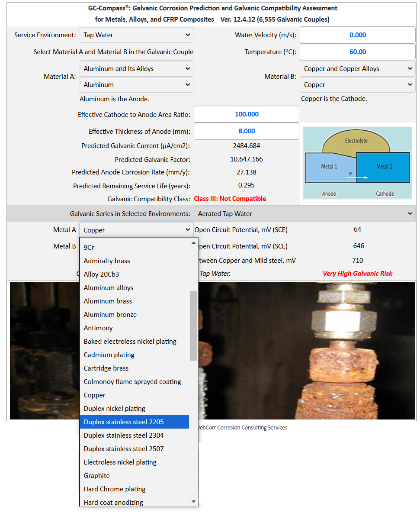
Task: Select Electroless nickel plating option
Action: (135, 462)
